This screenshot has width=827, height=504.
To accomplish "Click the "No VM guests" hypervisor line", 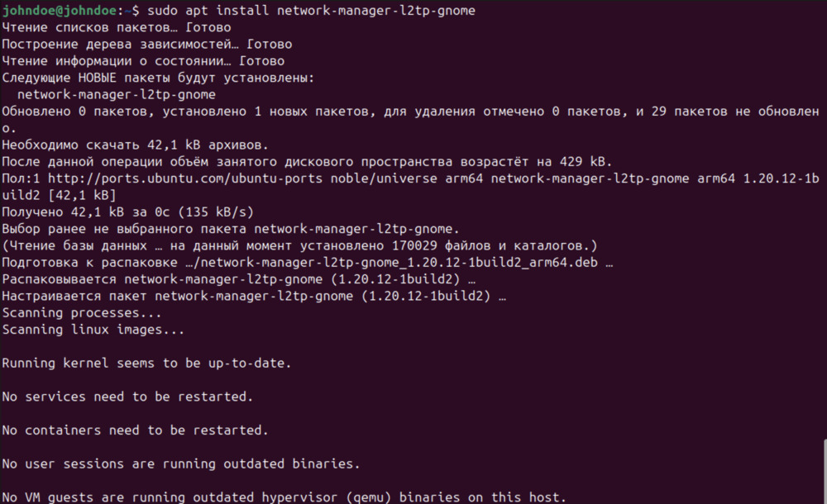I will (284, 497).
